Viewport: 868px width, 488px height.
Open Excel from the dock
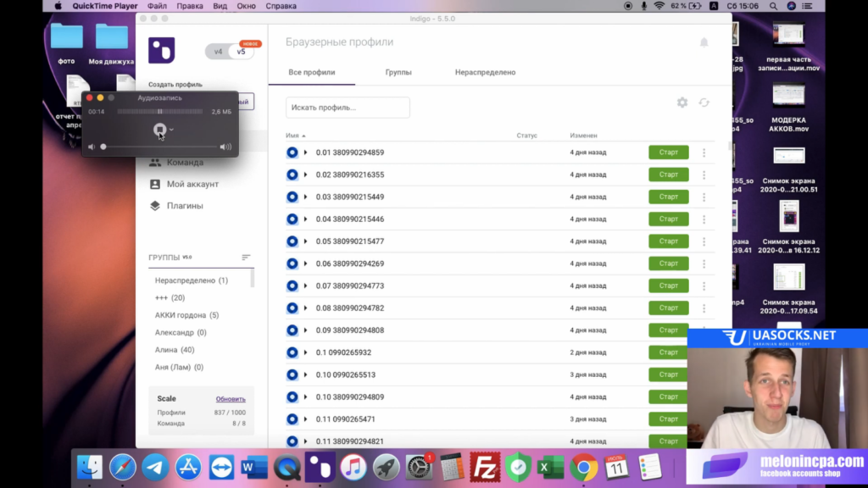click(551, 468)
